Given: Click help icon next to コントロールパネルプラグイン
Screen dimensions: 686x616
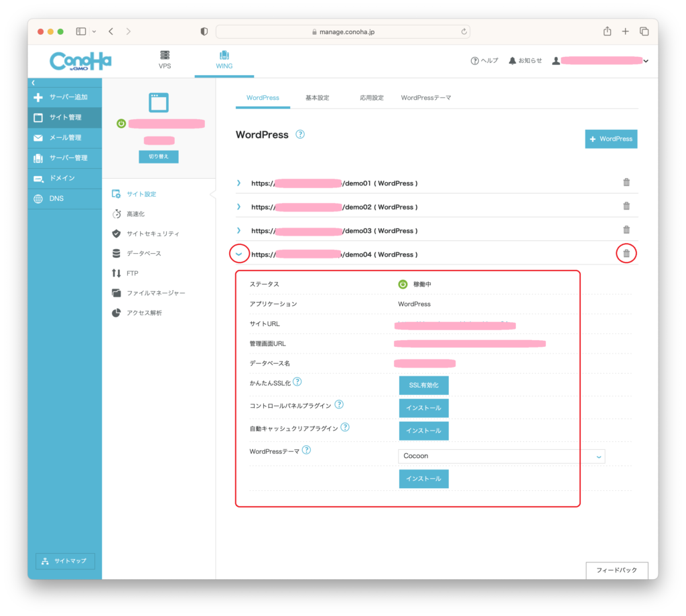Looking at the screenshot, I should (339, 404).
